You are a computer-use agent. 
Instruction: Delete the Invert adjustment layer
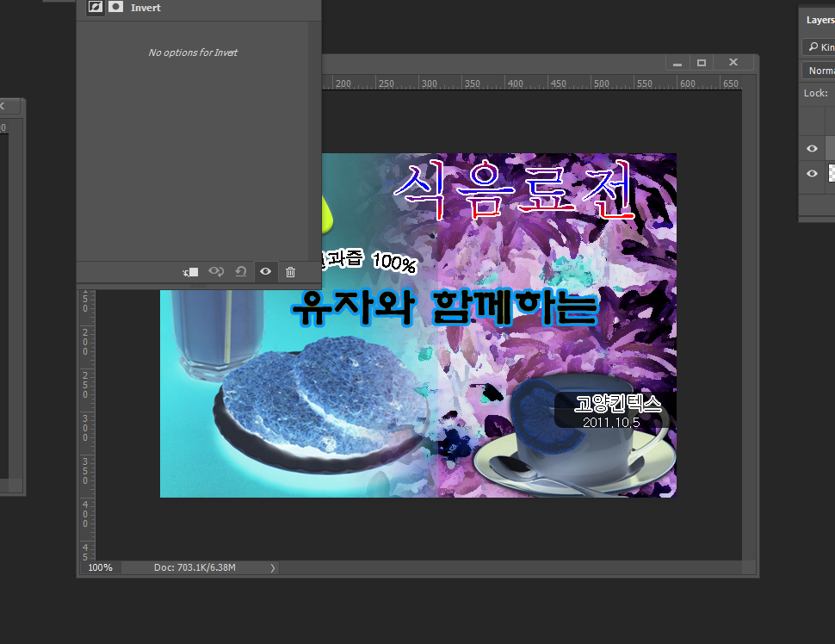(x=290, y=272)
